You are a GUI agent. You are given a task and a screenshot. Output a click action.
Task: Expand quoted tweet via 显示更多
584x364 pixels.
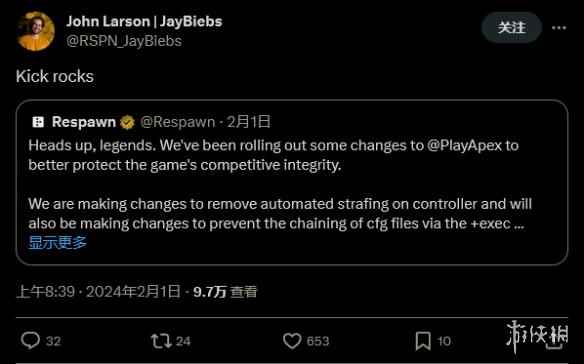tap(58, 243)
